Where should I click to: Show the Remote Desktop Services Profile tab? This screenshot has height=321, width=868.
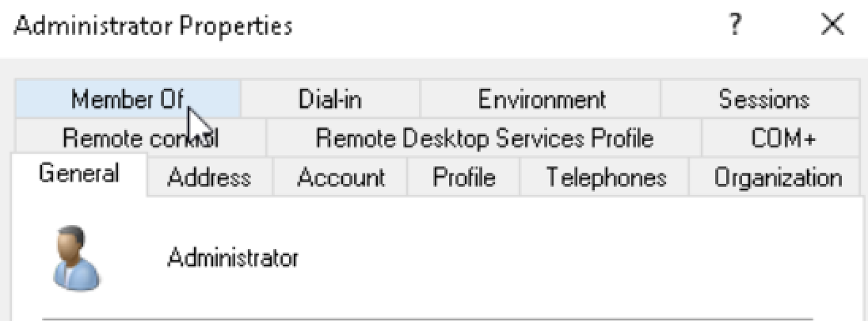484,139
